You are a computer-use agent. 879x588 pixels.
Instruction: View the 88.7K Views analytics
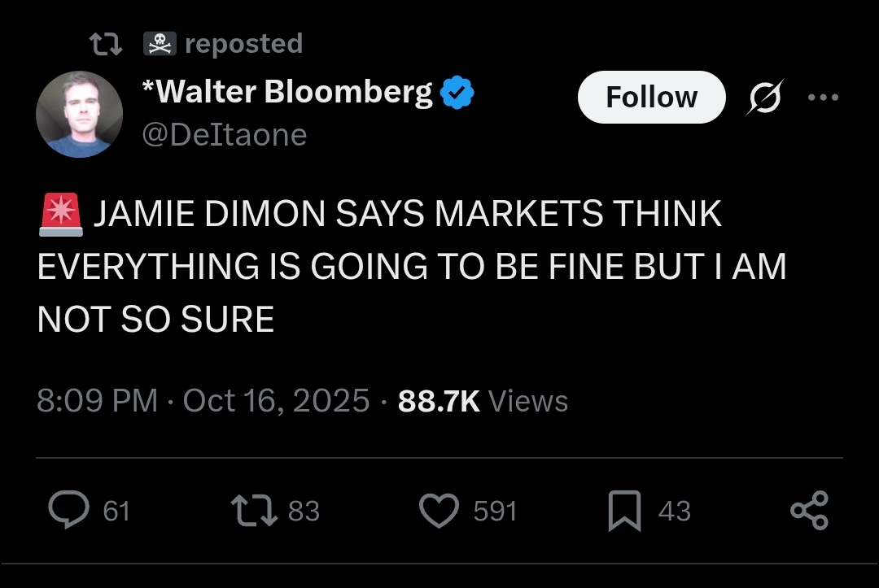point(483,401)
